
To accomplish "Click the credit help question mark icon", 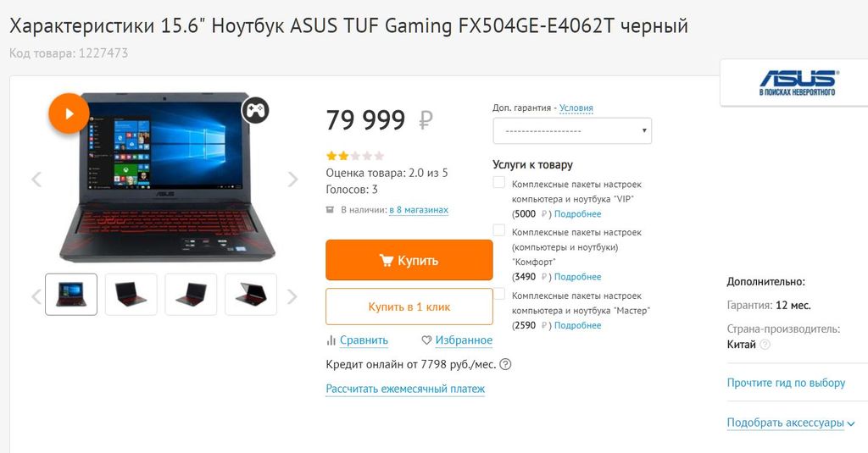I will click(505, 364).
